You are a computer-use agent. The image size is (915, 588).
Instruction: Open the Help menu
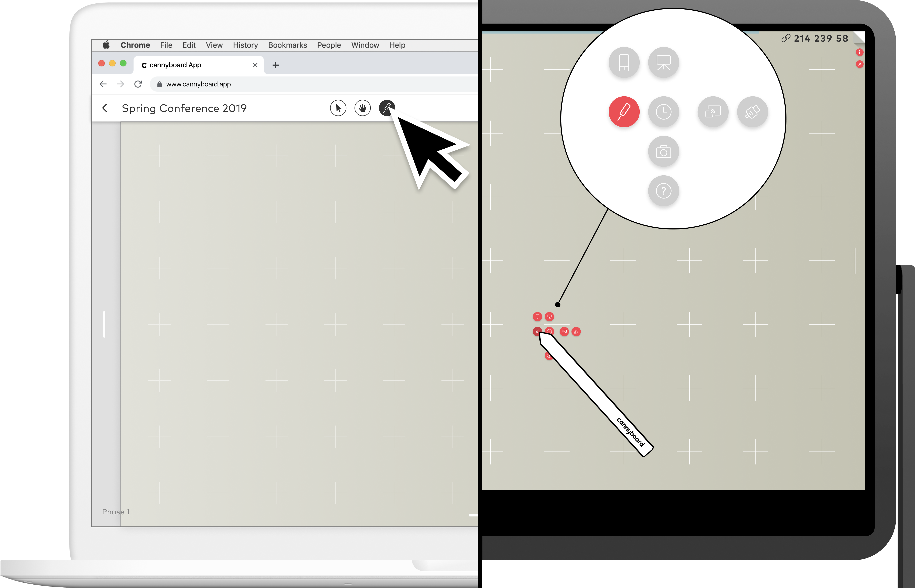coord(397,45)
